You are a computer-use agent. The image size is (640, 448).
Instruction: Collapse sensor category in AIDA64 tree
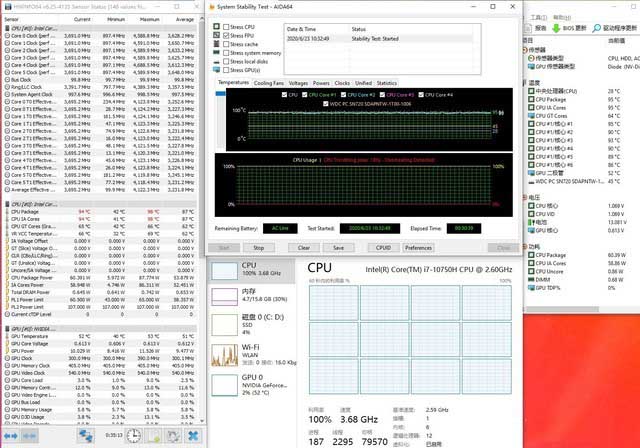pyautogui.click(x=525, y=50)
